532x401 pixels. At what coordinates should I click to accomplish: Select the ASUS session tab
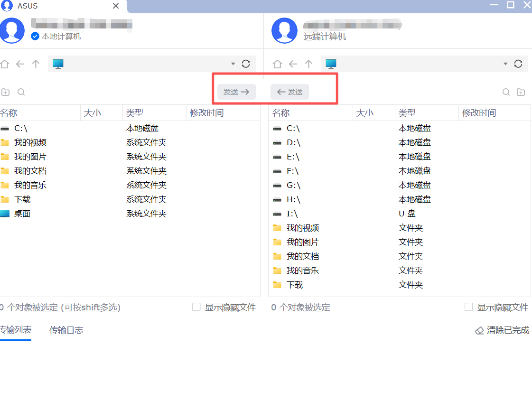(x=63, y=6)
